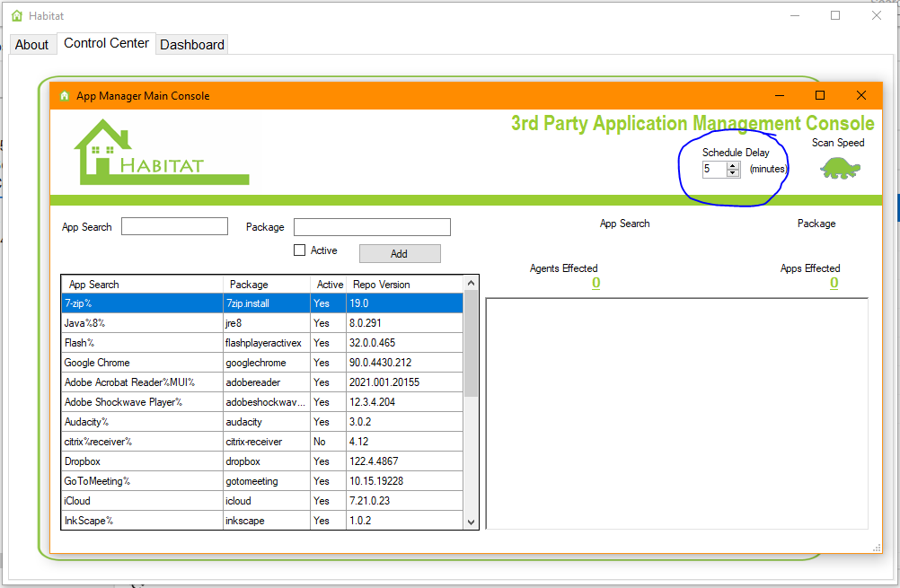
Task: Click the Agents Effected count link
Action: (x=596, y=284)
